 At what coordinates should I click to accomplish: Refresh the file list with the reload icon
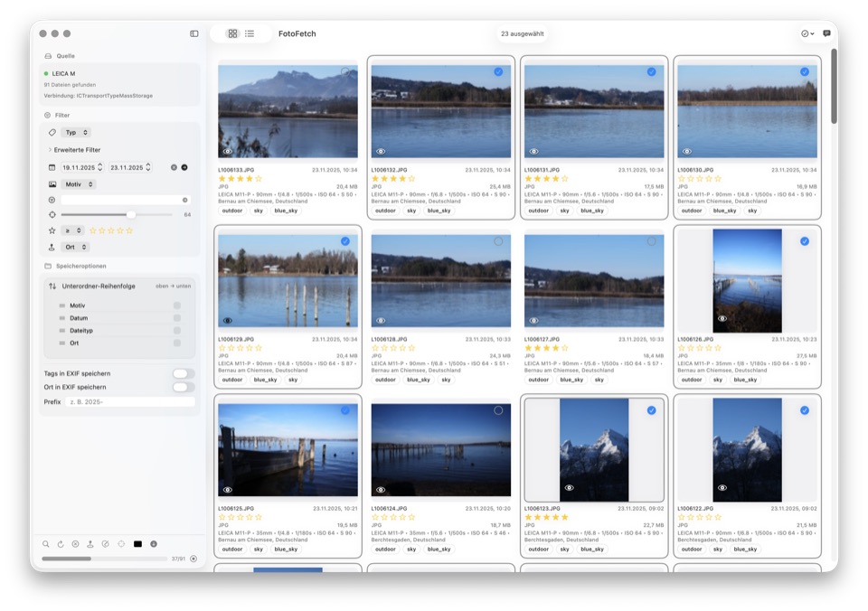[61, 545]
